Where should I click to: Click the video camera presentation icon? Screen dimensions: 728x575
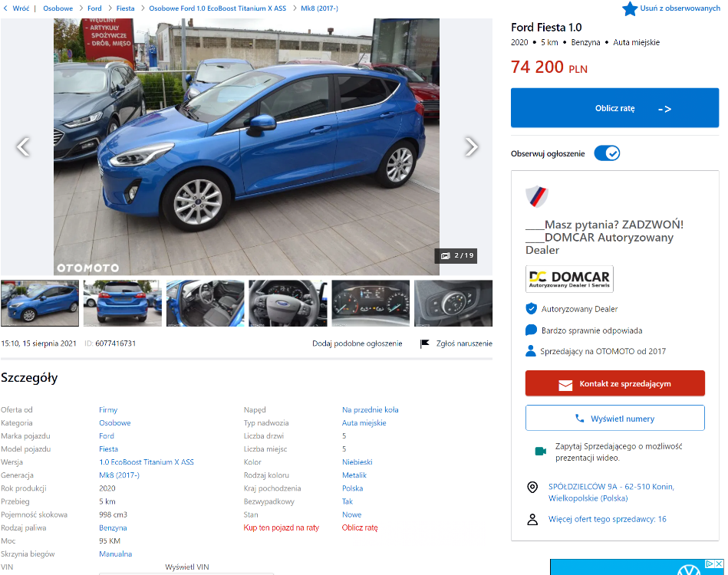coord(540,451)
